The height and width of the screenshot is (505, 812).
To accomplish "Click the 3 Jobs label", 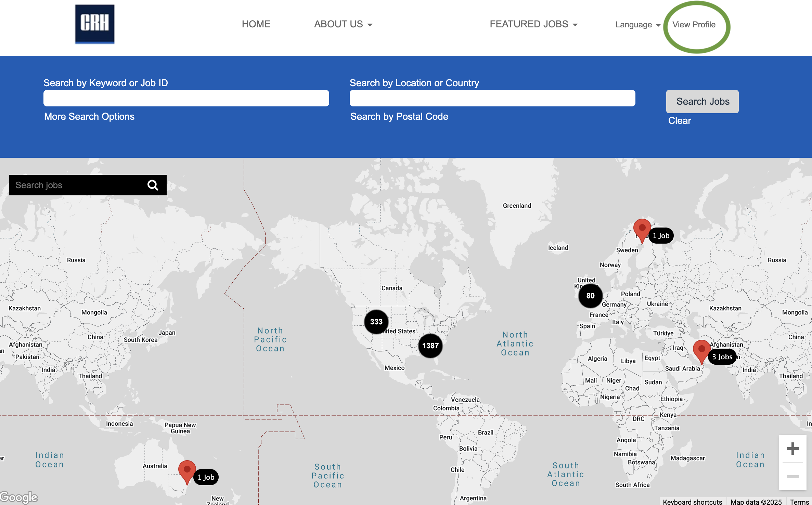I will coord(722,357).
